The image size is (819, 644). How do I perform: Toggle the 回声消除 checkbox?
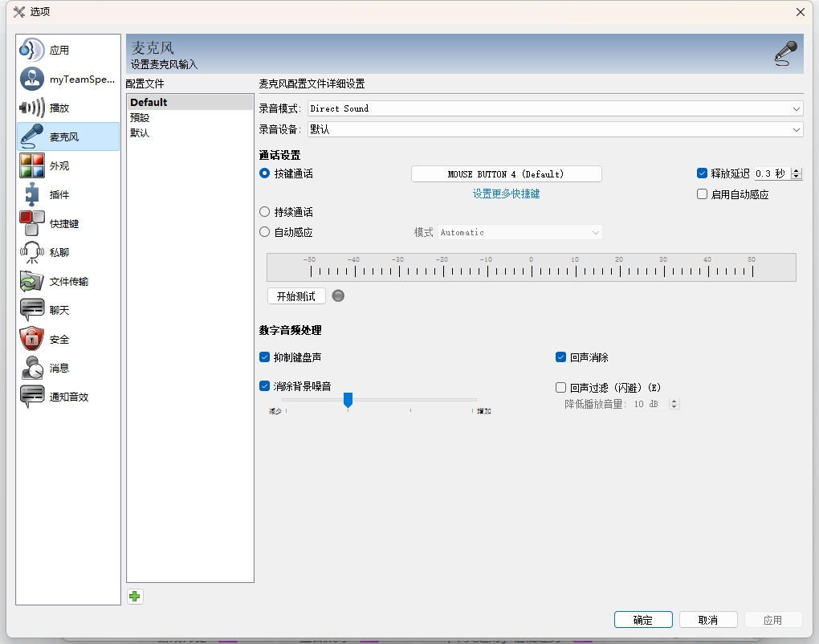pyautogui.click(x=561, y=357)
